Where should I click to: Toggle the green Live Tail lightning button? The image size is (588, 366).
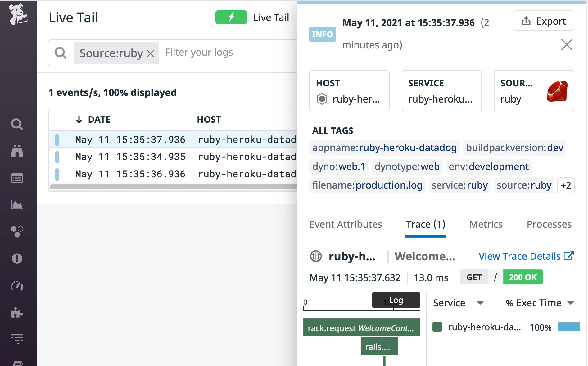[231, 17]
